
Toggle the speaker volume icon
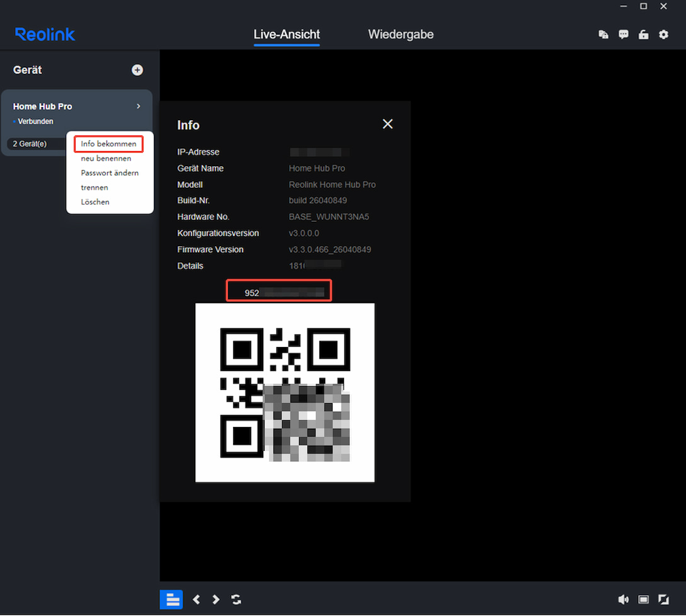coord(624,600)
